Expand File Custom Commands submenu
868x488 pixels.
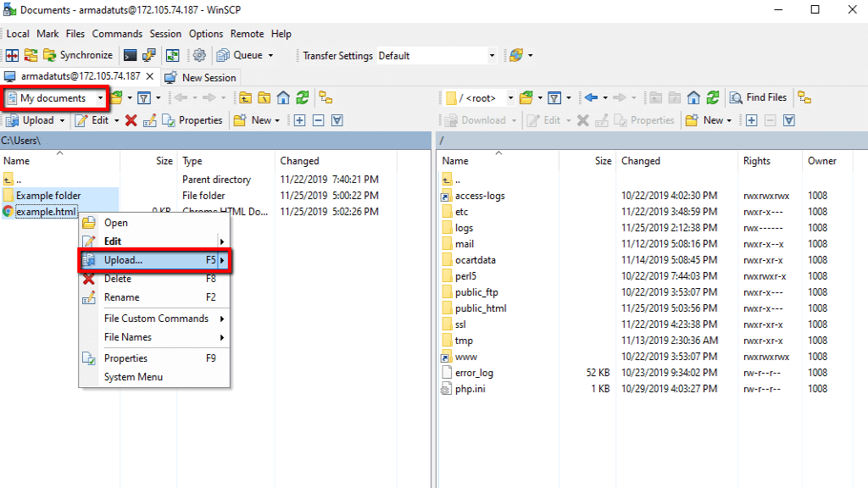click(154, 319)
